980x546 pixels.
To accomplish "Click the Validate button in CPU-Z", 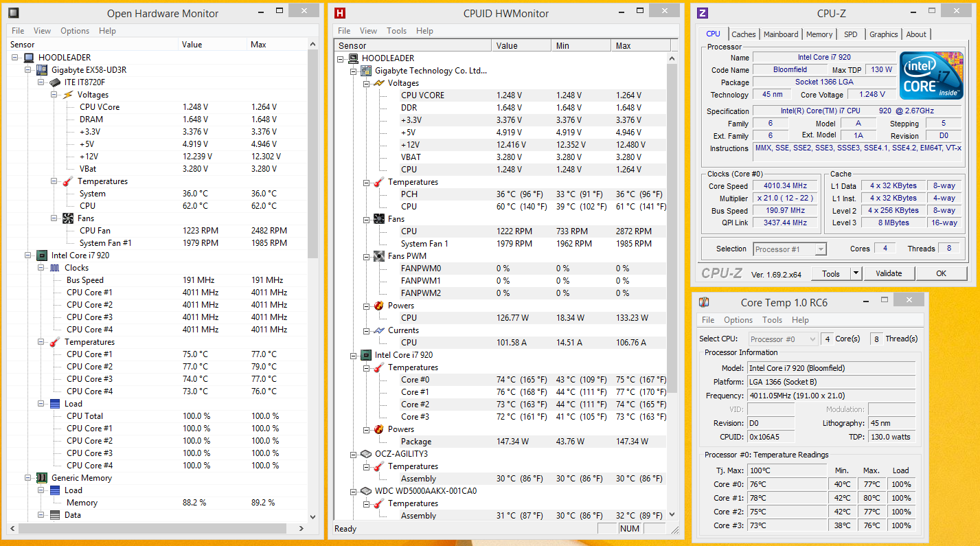I will (888, 273).
